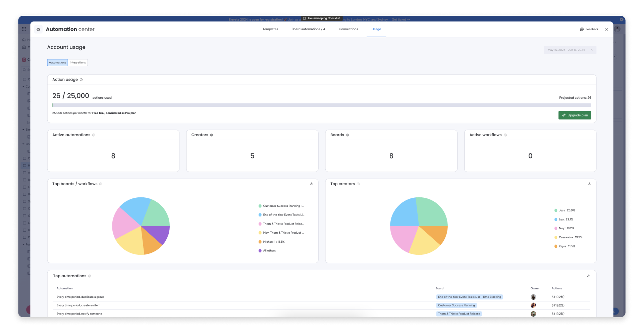Viewport: 644px width, 333px height.
Task: Click the Automation center icon beside the title
Action: tap(38, 29)
